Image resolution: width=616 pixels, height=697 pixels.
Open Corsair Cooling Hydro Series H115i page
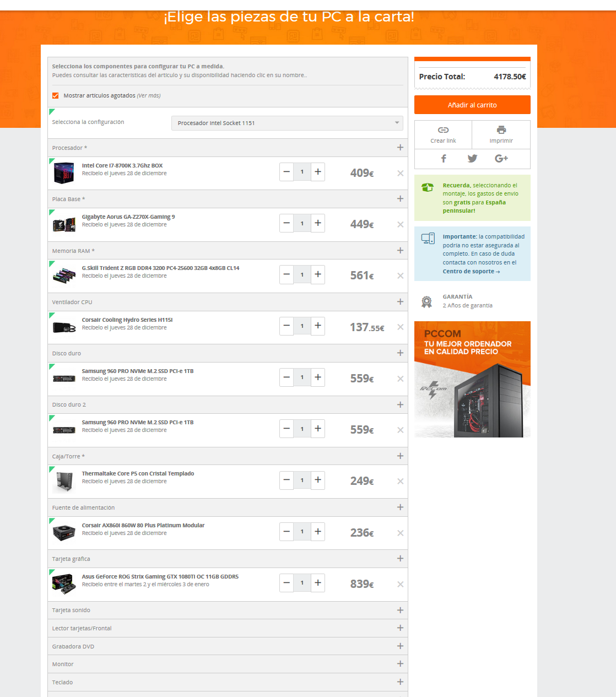127,320
